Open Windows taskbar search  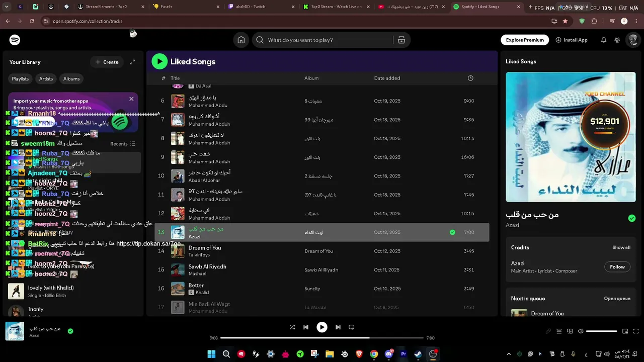226,354
